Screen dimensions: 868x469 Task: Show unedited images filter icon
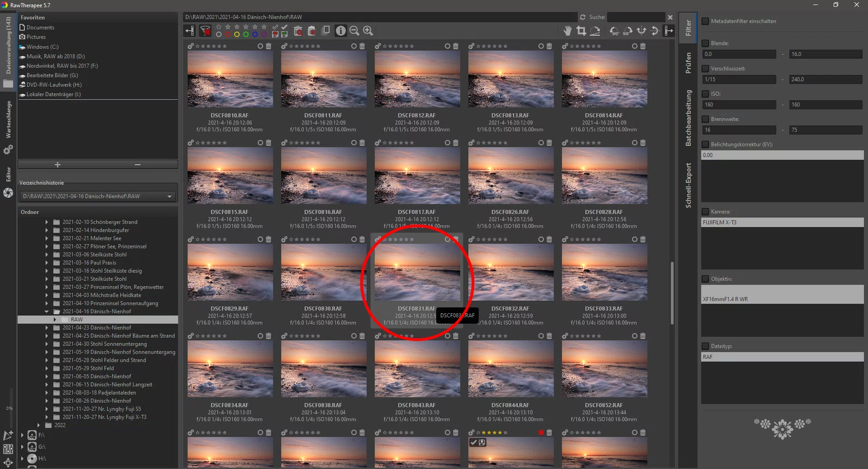276,27
